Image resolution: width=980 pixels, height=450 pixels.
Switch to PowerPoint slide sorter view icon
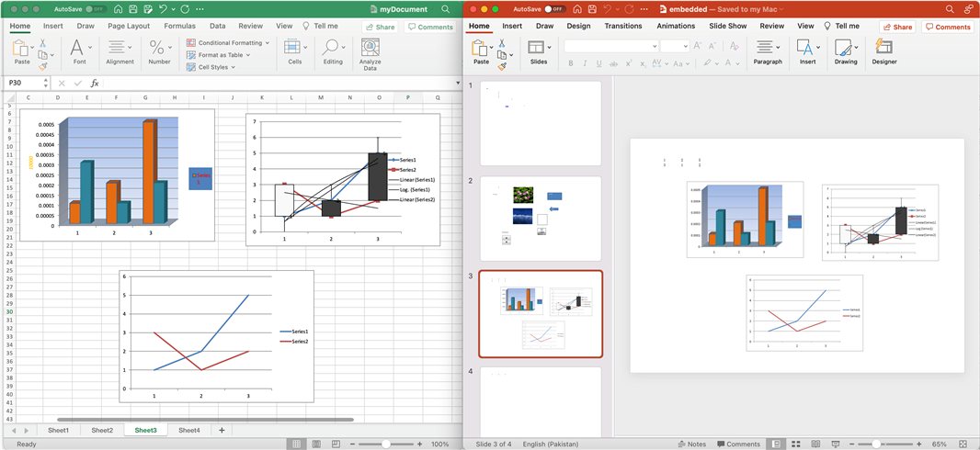(796, 444)
